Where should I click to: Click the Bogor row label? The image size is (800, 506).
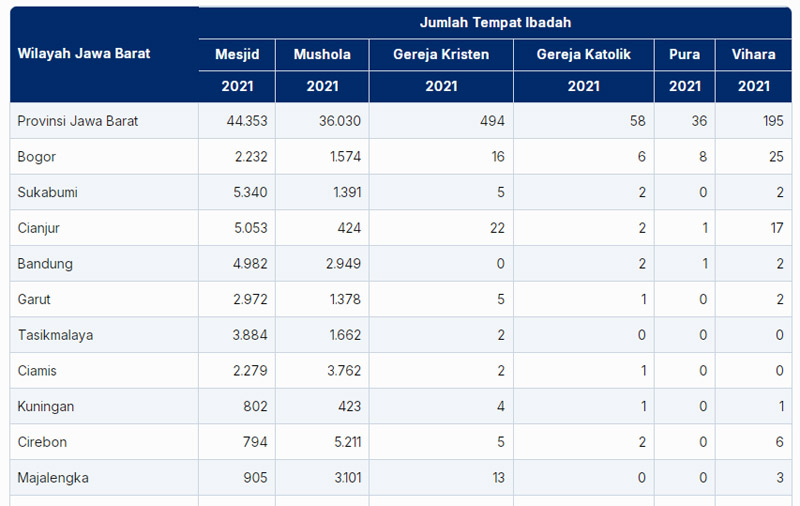[x=37, y=157]
